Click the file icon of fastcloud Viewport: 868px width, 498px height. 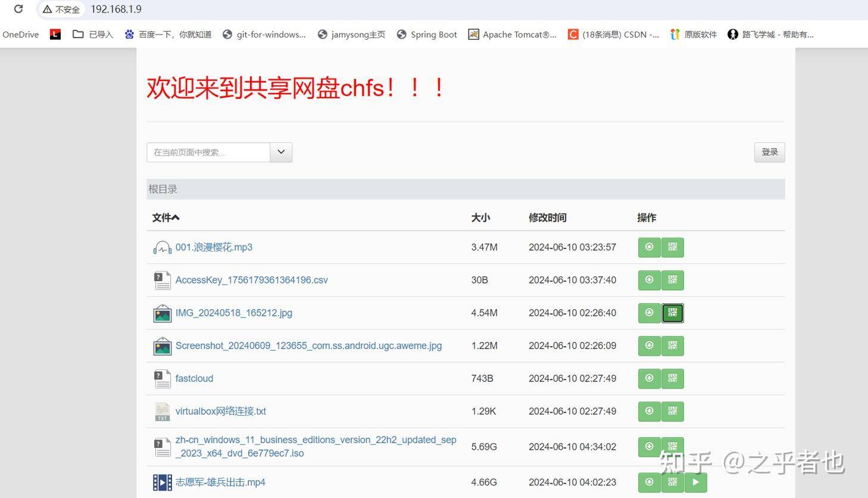click(162, 378)
